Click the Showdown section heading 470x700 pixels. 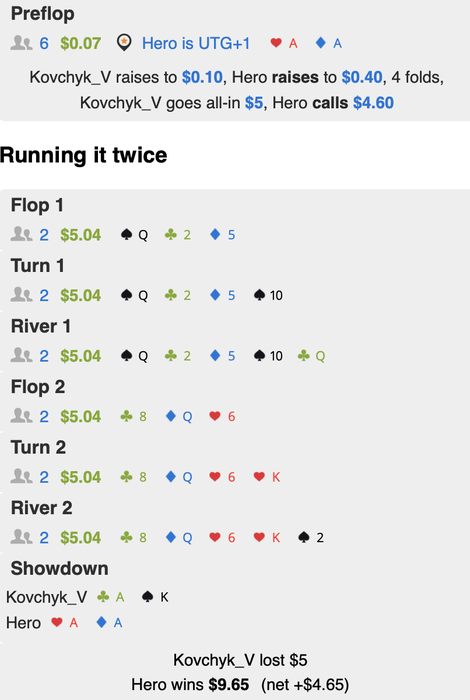[59, 568]
